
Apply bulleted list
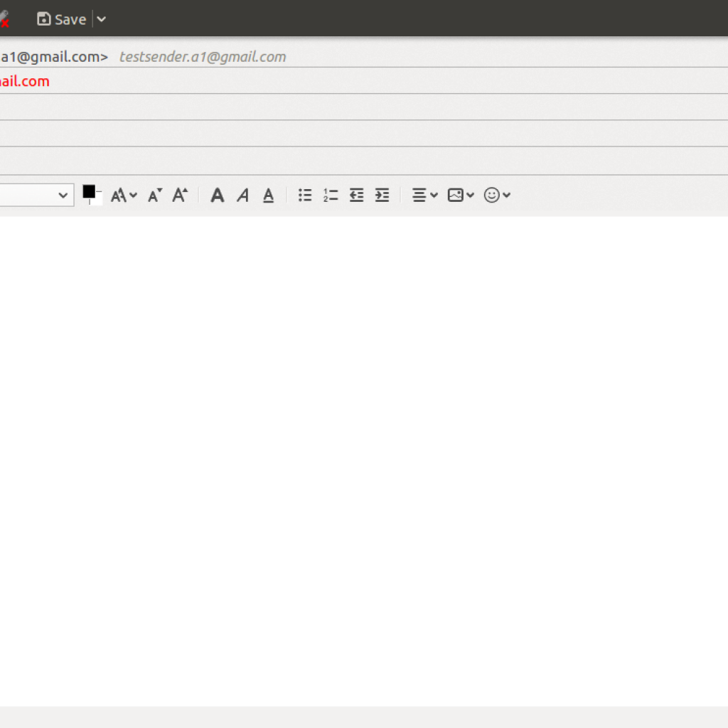click(x=305, y=195)
